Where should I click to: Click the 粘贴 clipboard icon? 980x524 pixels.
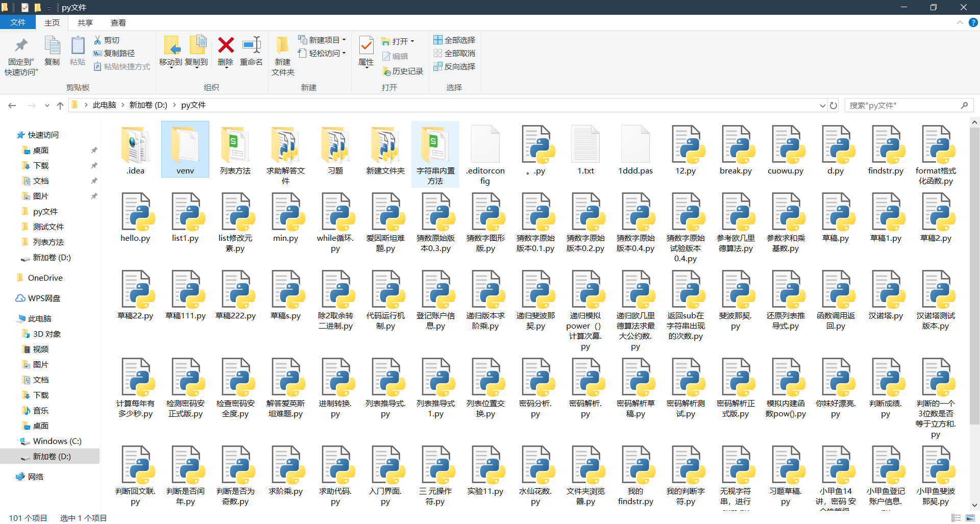tap(78, 45)
